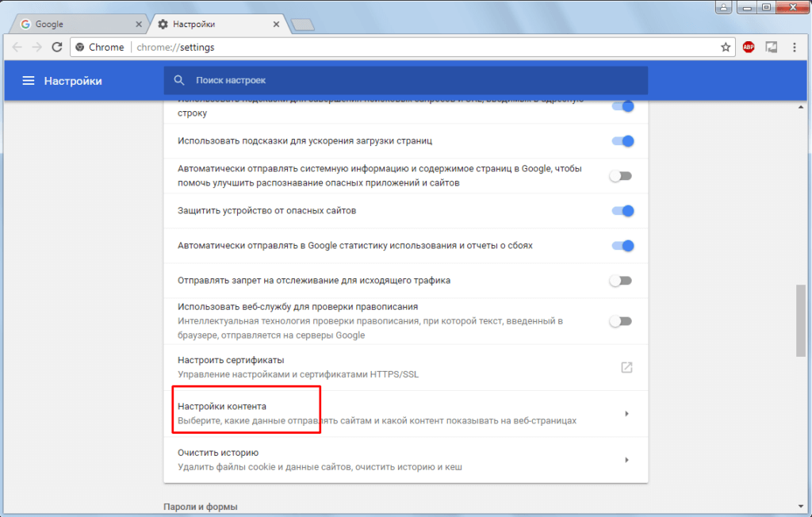The height and width of the screenshot is (517, 812).
Task: Expand Настройки контента arrow
Action: tap(626, 413)
